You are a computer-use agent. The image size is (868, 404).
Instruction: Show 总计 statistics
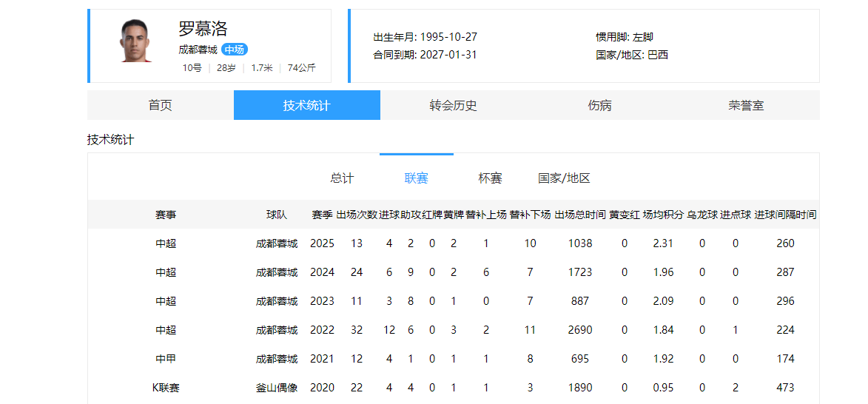point(342,178)
